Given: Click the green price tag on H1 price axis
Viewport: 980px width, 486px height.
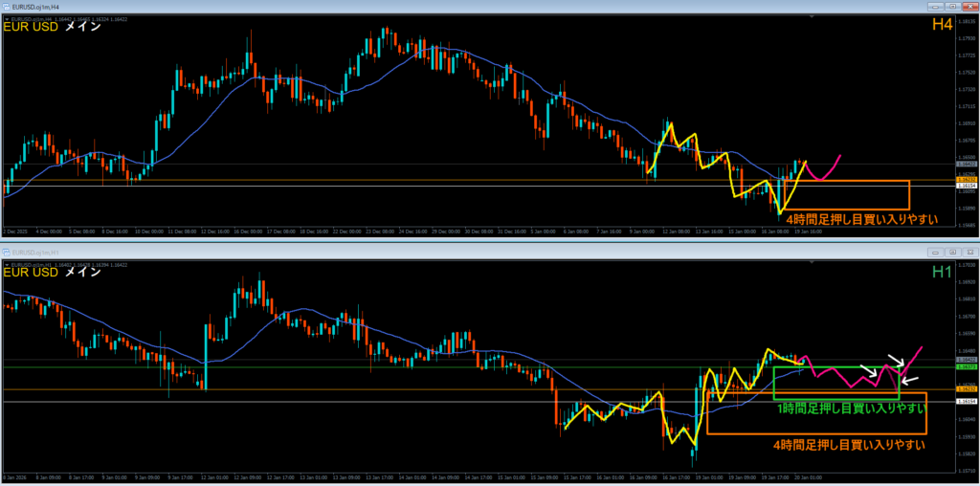Looking at the screenshot, I should (967, 367).
